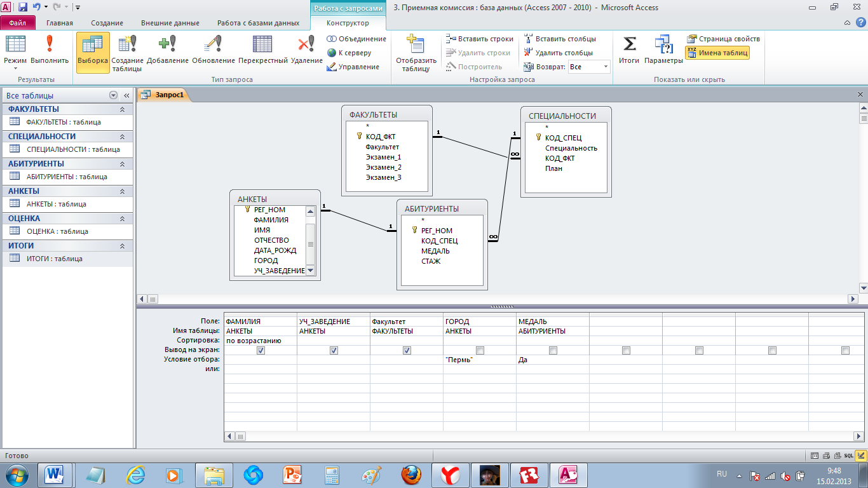Open Работа с базами данных tab

(x=258, y=23)
